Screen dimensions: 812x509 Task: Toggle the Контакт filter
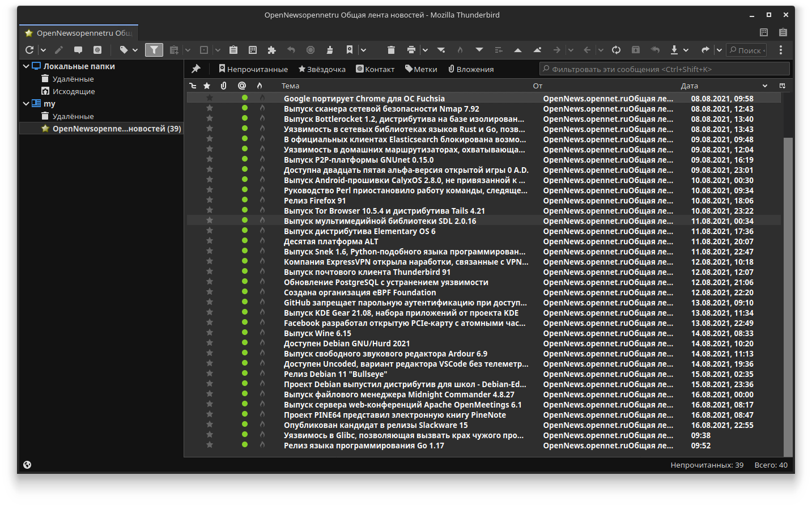pos(375,69)
